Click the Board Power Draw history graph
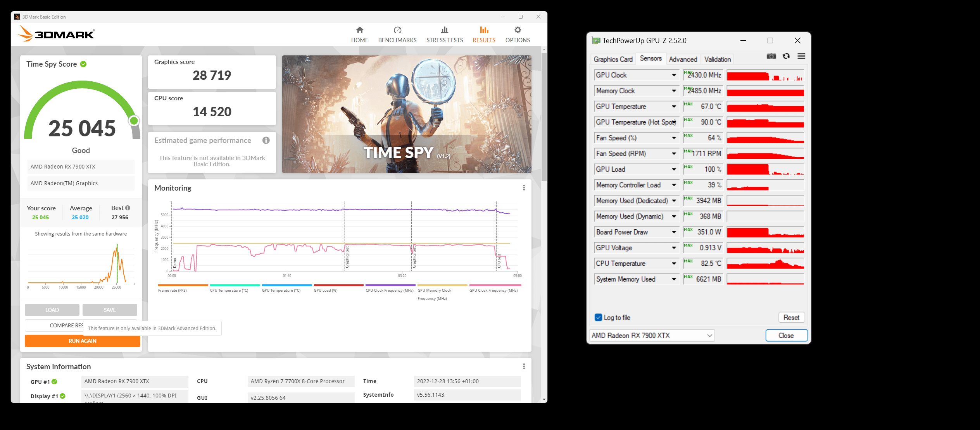This screenshot has height=430, width=980. tap(765, 232)
